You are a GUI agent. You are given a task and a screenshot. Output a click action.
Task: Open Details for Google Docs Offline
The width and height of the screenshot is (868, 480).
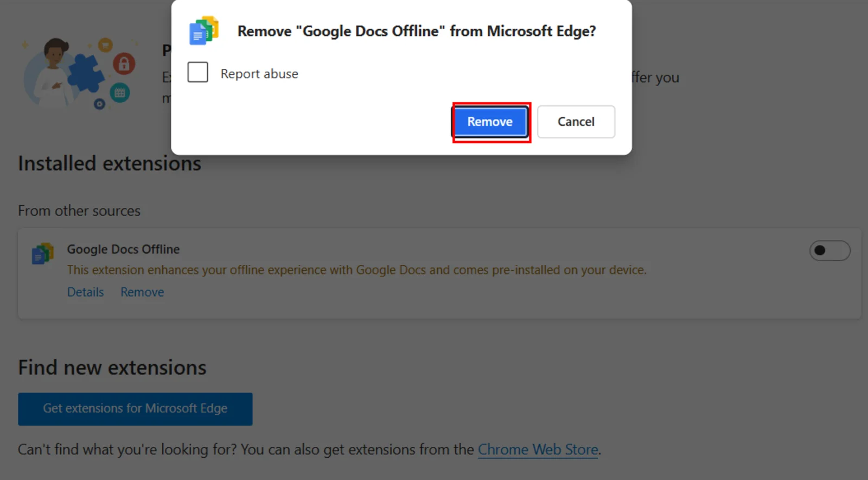click(x=85, y=292)
